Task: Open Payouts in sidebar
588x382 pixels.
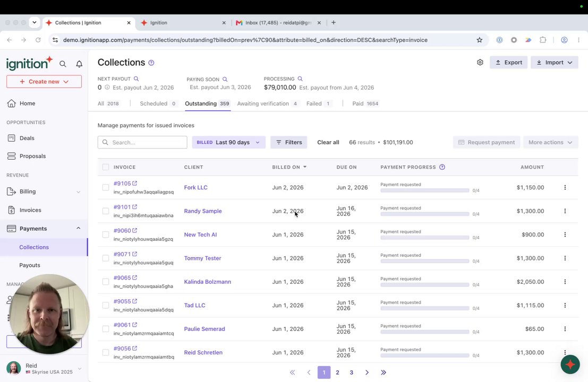Action: 30,265
